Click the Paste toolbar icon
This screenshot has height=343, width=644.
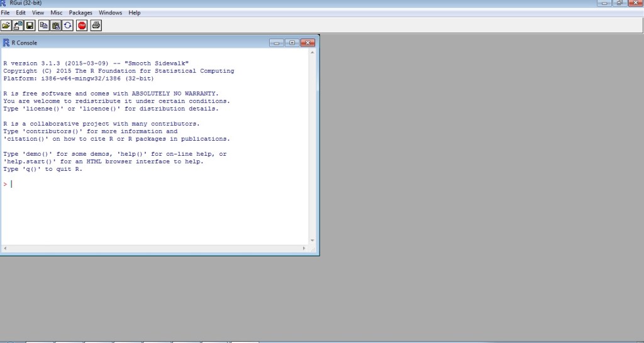click(x=56, y=25)
